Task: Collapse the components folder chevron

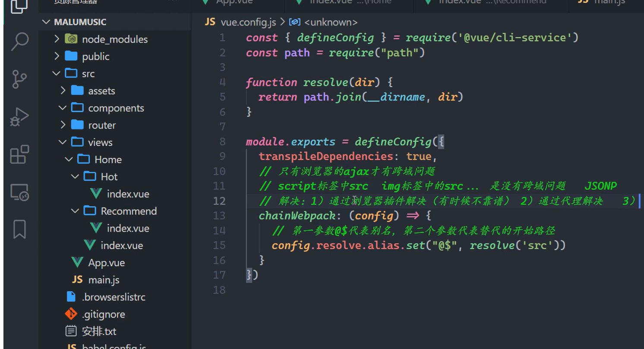Action: [x=63, y=108]
